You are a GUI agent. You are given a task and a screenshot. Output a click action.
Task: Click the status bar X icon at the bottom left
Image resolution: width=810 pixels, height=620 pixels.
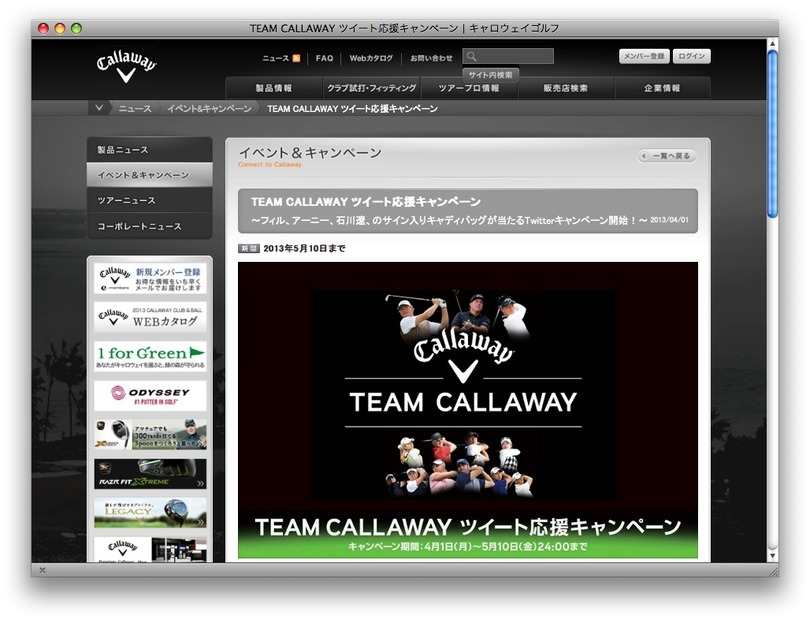pyautogui.click(x=42, y=570)
